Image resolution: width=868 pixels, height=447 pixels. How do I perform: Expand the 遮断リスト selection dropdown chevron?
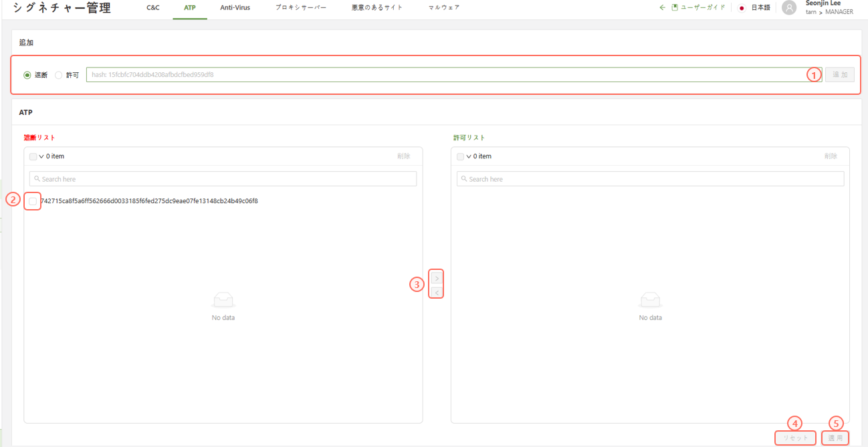[41, 156]
